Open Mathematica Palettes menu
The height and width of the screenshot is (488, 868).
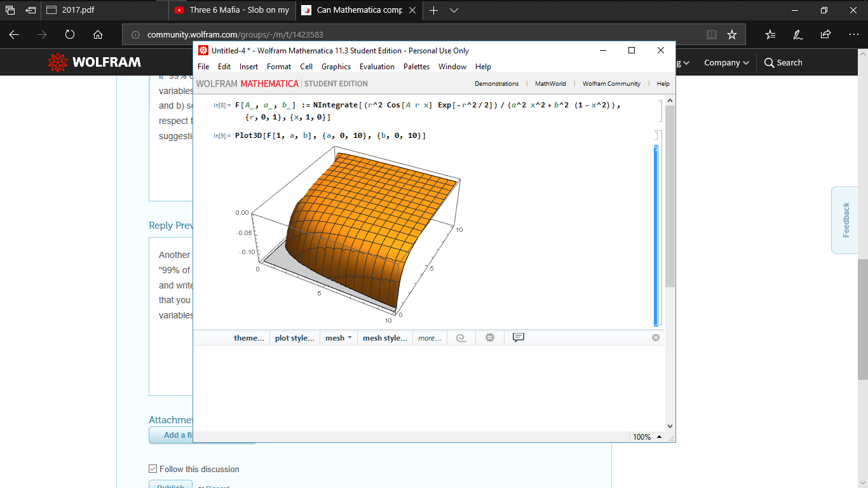(416, 67)
